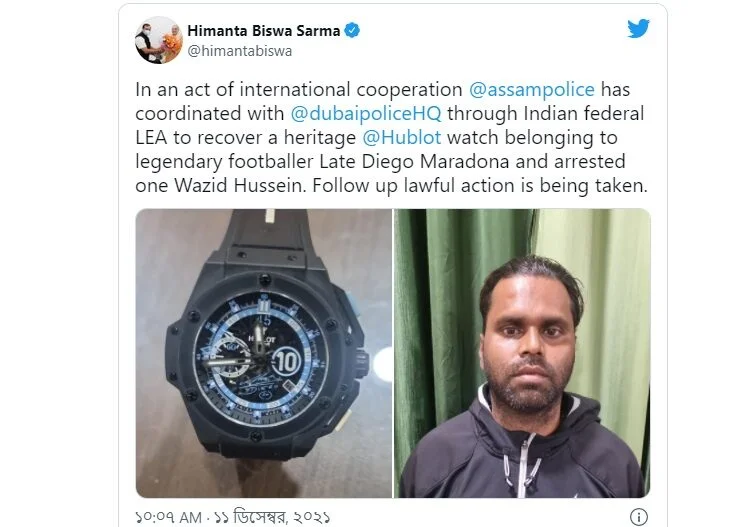Image resolution: width=750 pixels, height=527 pixels.
Task: Open the photo of the arrested man
Action: (x=522, y=353)
